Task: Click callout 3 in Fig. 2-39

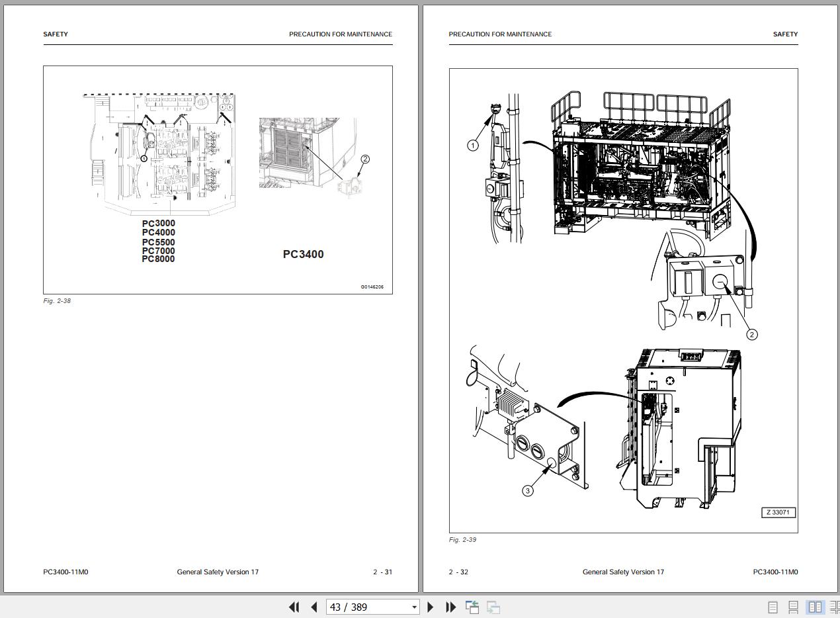Action: 528,491
